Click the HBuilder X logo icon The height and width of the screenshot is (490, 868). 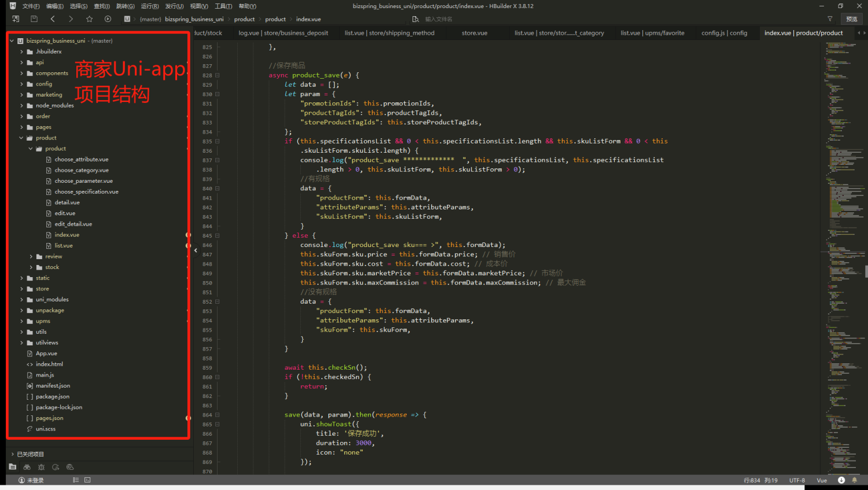coord(13,6)
